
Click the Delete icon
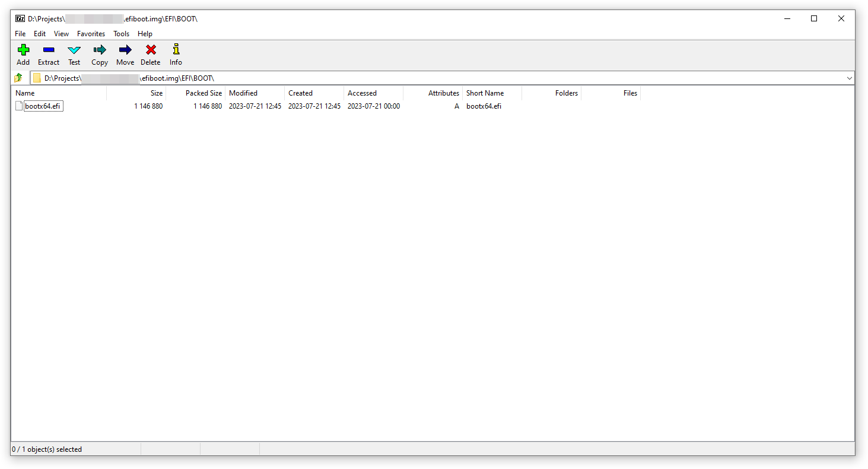[150, 55]
